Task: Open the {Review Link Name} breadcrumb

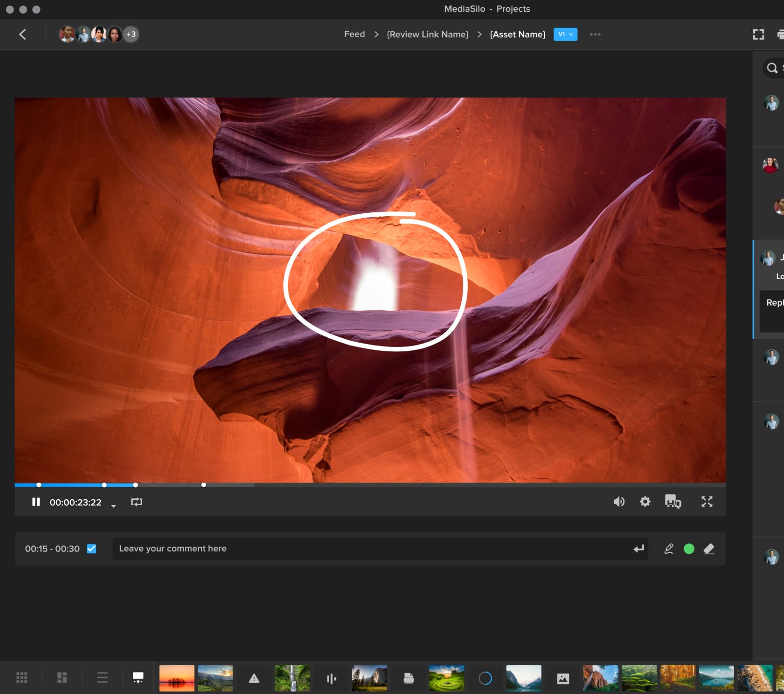Action: pos(428,34)
